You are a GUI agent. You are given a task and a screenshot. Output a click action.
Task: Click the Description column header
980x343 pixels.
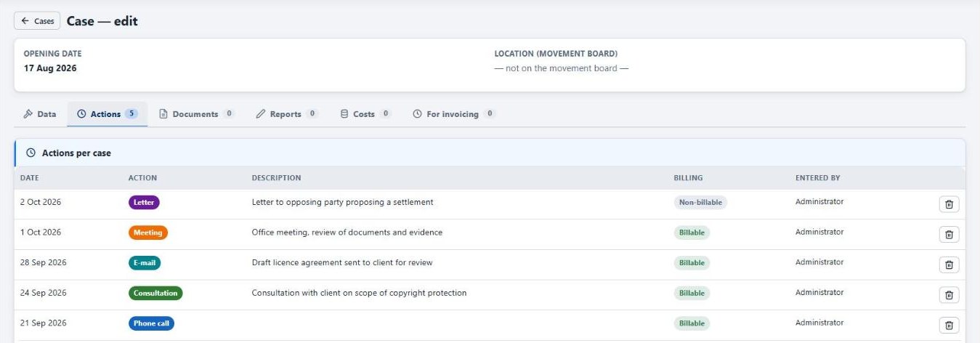[x=276, y=178]
